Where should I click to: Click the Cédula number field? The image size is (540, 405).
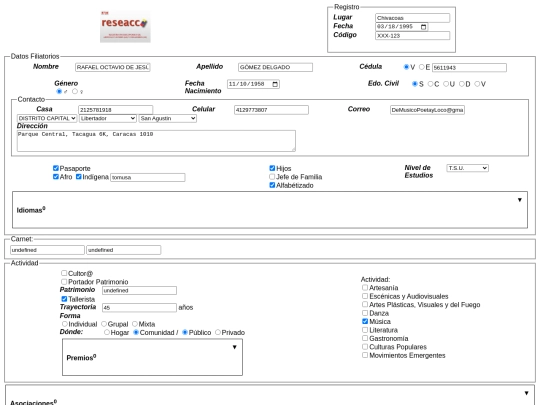click(469, 68)
